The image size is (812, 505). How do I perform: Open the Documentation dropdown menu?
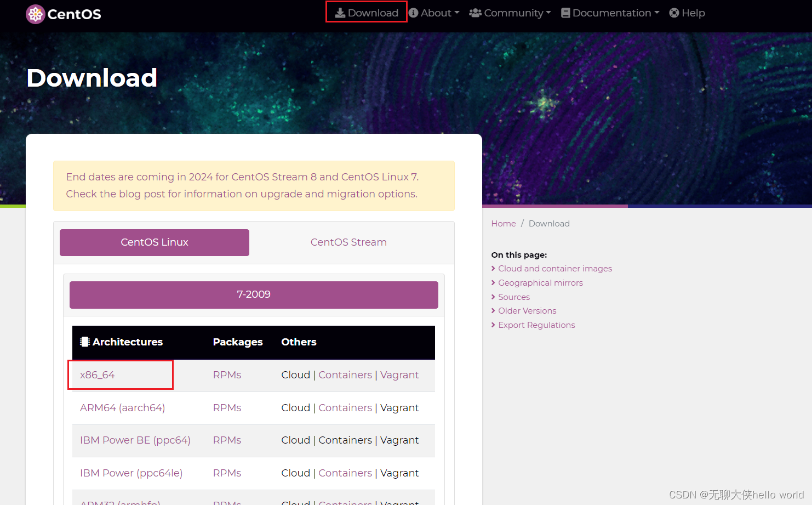point(610,13)
